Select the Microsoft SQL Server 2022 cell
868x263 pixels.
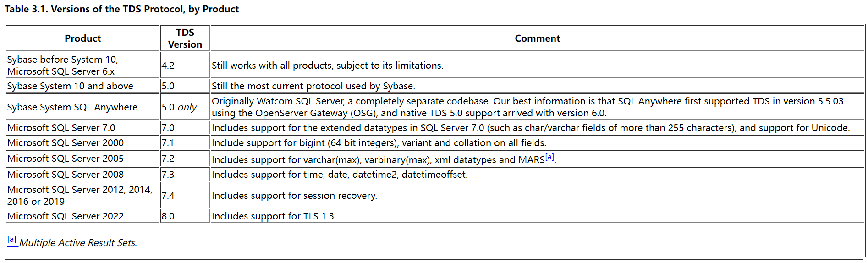(82, 216)
